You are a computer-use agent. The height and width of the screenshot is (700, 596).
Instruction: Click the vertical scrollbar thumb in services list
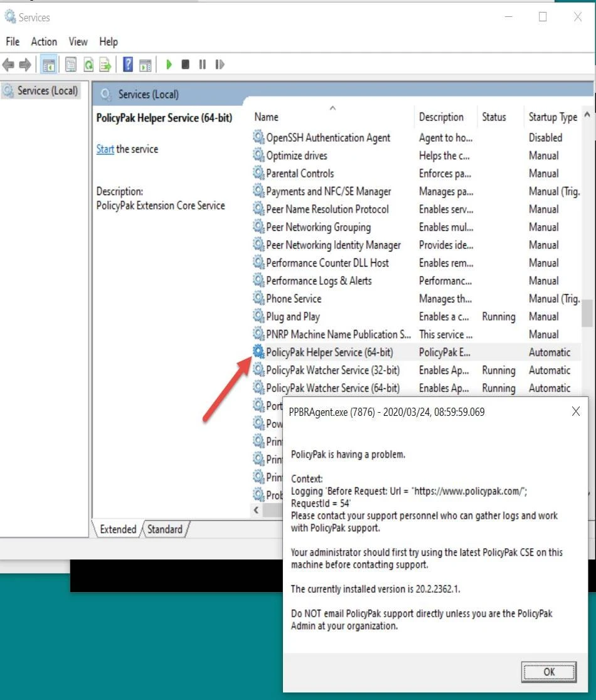pos(587,314)
